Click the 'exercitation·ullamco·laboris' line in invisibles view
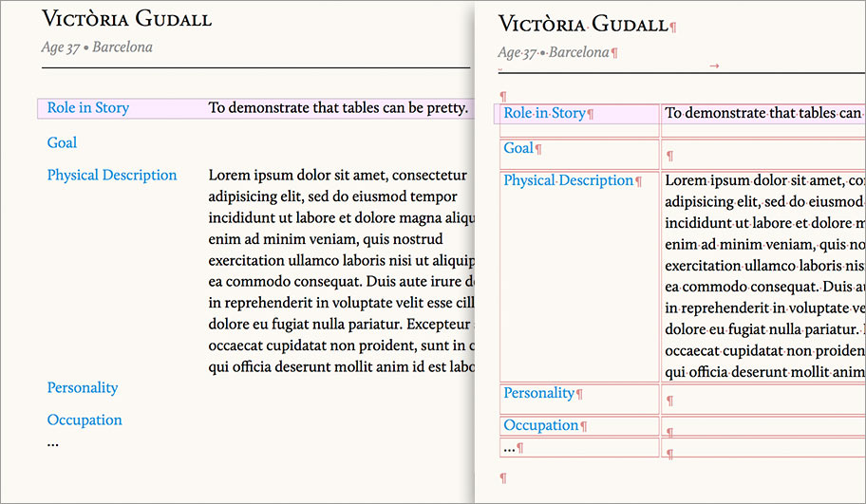 pos(765,266)
